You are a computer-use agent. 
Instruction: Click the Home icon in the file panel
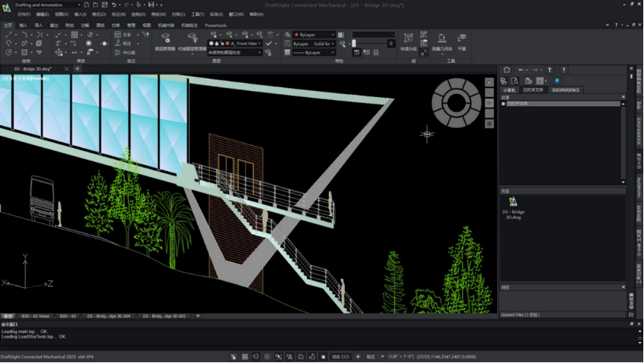coord(507,69)
